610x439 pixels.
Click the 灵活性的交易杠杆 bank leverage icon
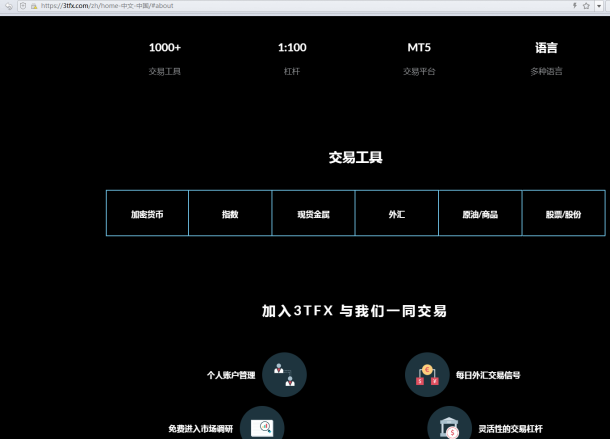pos(449,423)
